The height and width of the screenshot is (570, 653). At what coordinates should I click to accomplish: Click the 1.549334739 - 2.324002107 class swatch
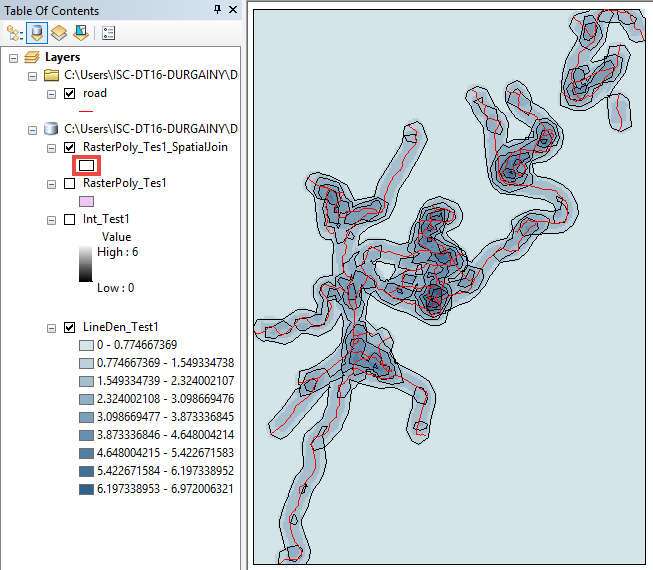tap(86, 381)
